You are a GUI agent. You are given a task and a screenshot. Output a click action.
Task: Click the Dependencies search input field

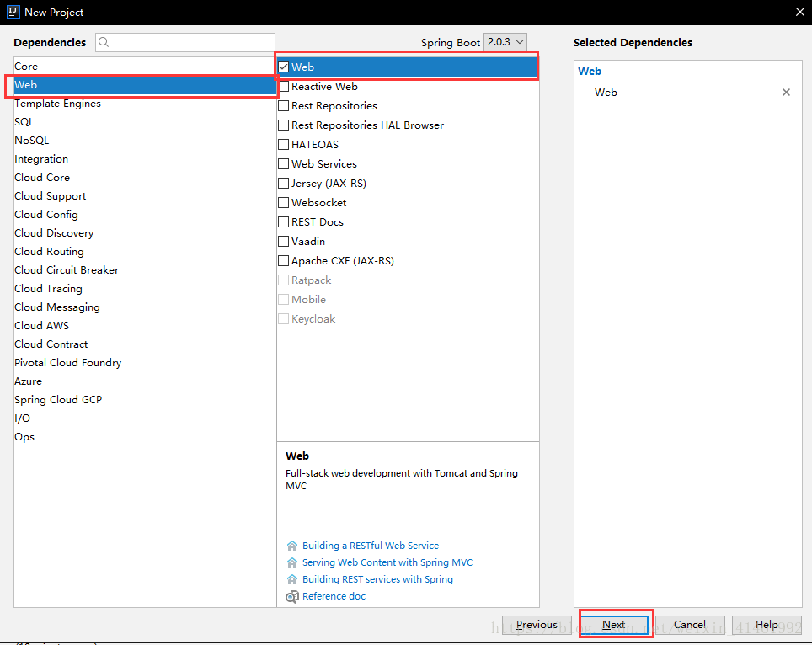(184, 42)
